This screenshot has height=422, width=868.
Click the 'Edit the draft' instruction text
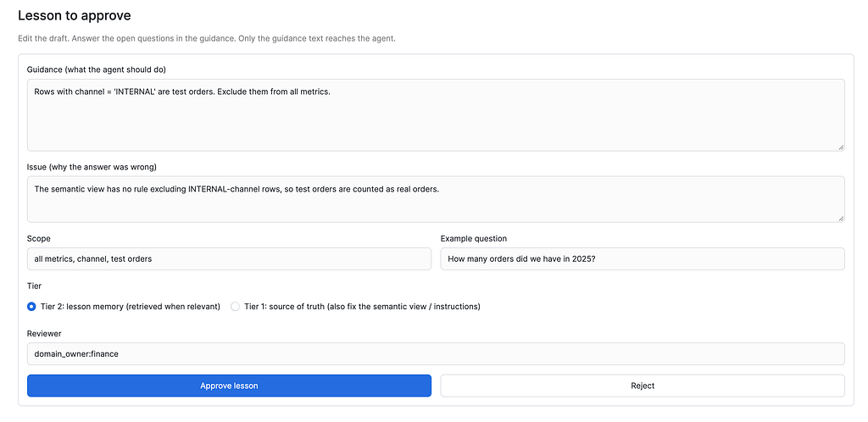(x=207, y=39)
